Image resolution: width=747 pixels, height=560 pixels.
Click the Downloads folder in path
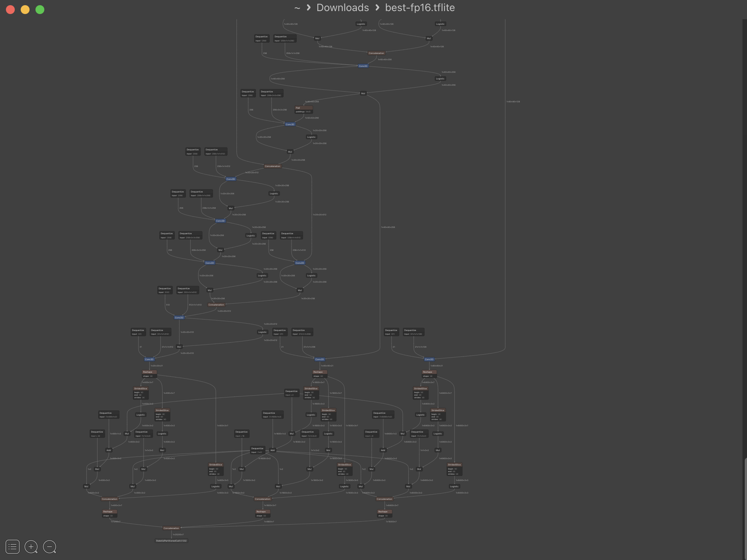(x=342, y=8)
